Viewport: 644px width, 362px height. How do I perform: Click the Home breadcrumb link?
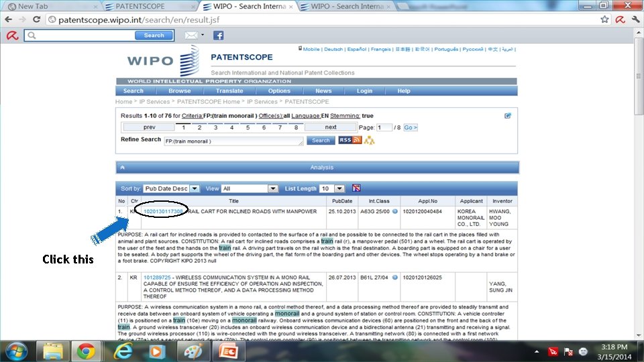[x=123, y=102]
